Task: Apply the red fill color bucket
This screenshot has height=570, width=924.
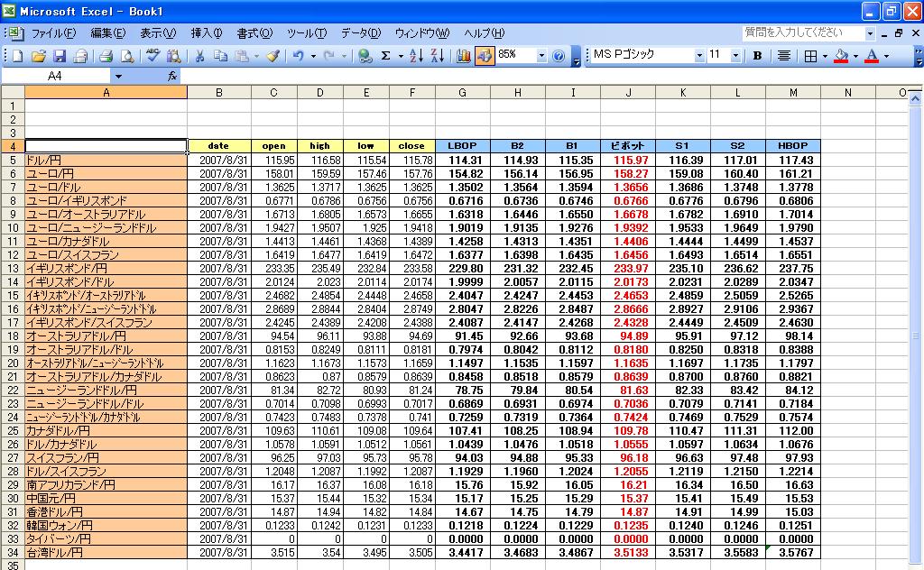Action: click(x=842, y=56)
